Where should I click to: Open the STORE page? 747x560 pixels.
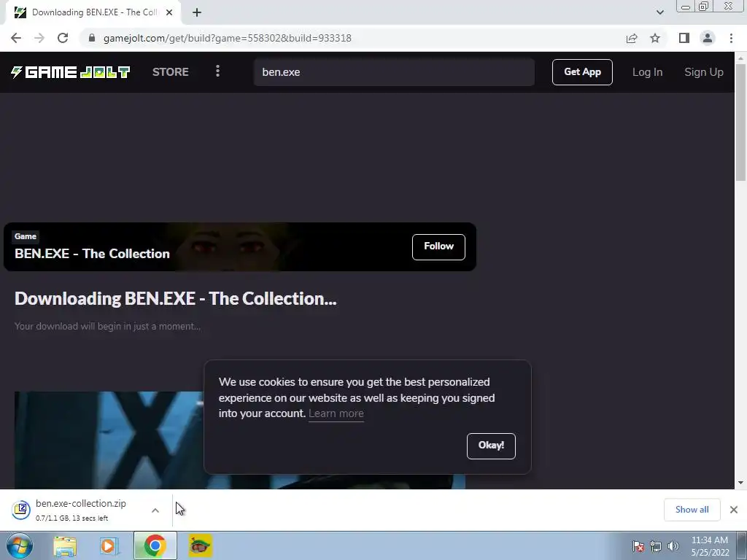tap(171, 72)
